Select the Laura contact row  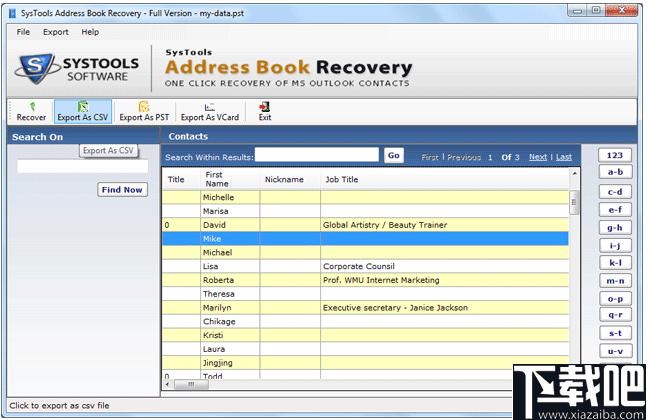pyautogui.click(x=365, y=349)
